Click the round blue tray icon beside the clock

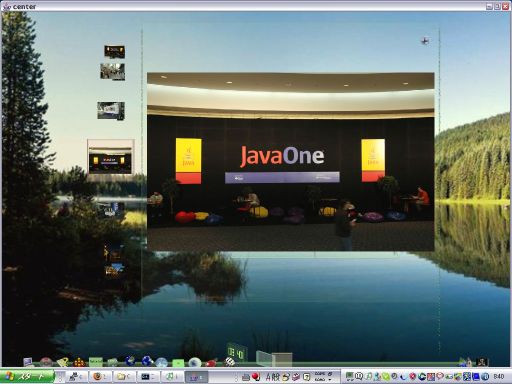(x=485, y=376)
